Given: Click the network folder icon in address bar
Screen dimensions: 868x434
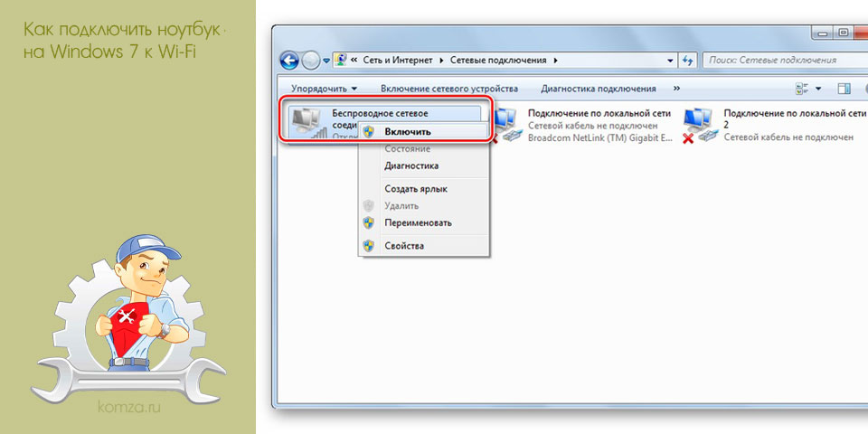Looking at the screenshot, I should point(342,60).
